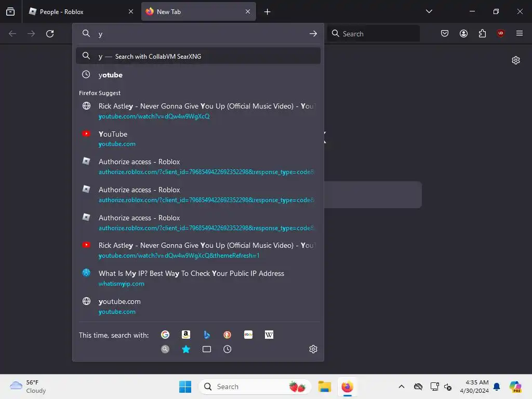
Task: Open first Authorize access - Roblox suggestion
Action: 198,167
